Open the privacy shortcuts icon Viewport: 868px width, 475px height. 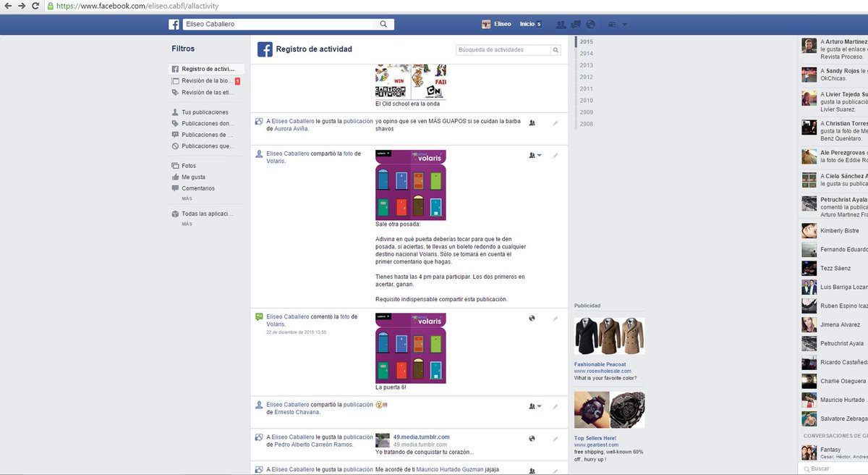click(613, 24)
